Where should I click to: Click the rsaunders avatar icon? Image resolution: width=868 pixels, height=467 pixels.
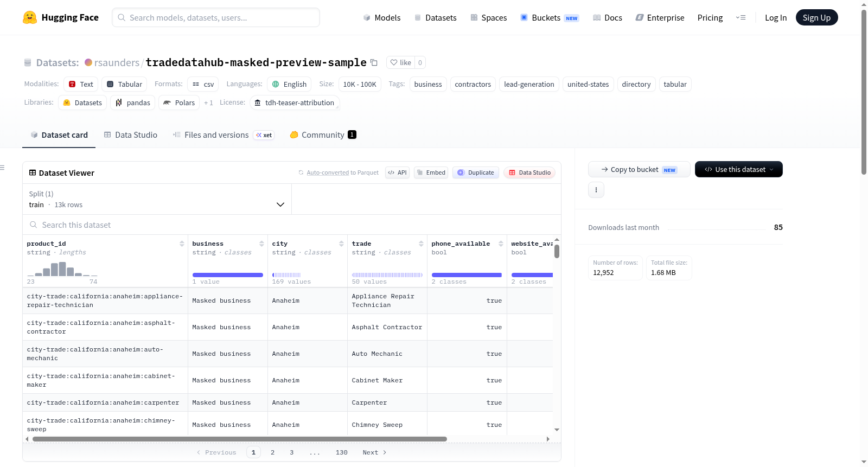tap(88, 62)
